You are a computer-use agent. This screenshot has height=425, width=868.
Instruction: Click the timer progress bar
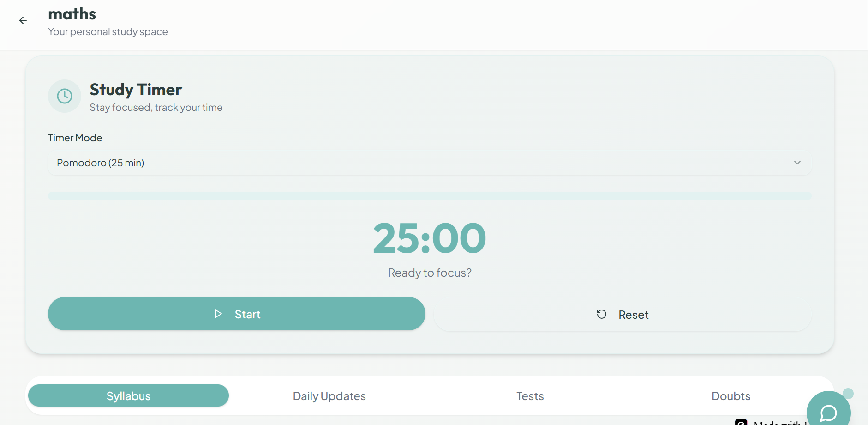pos(430,195)
